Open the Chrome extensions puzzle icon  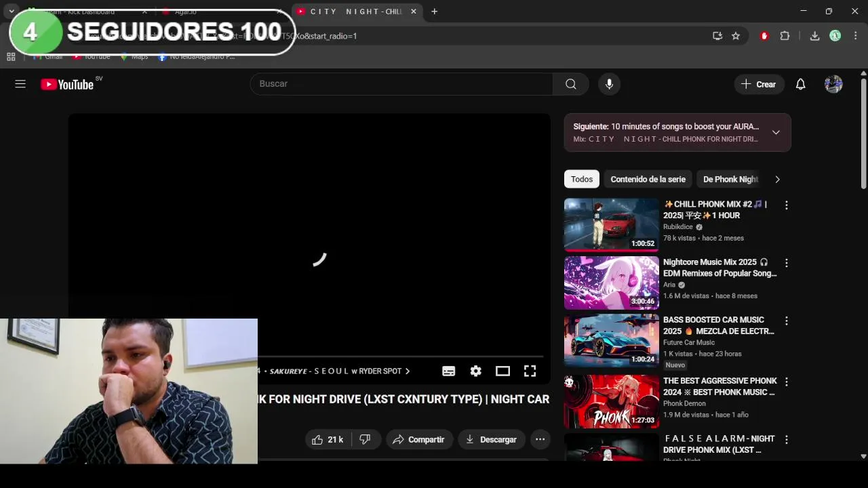(785, 36)
